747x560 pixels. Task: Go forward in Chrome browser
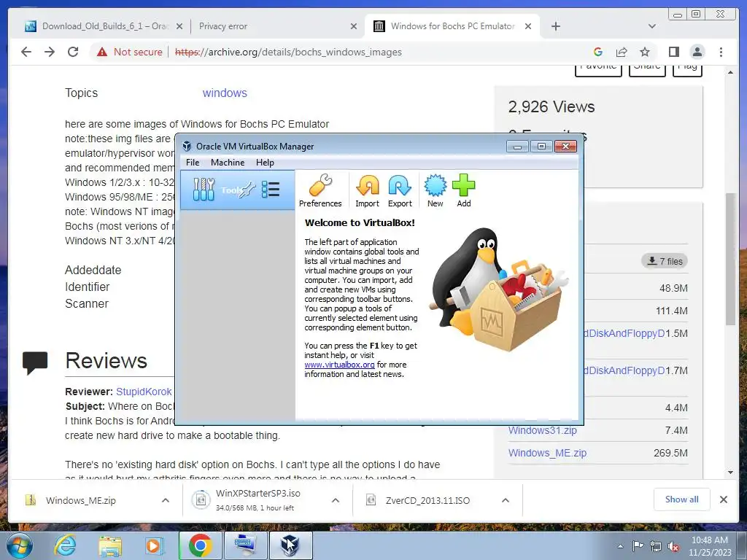pyautogui.click(x=50, y=52)
